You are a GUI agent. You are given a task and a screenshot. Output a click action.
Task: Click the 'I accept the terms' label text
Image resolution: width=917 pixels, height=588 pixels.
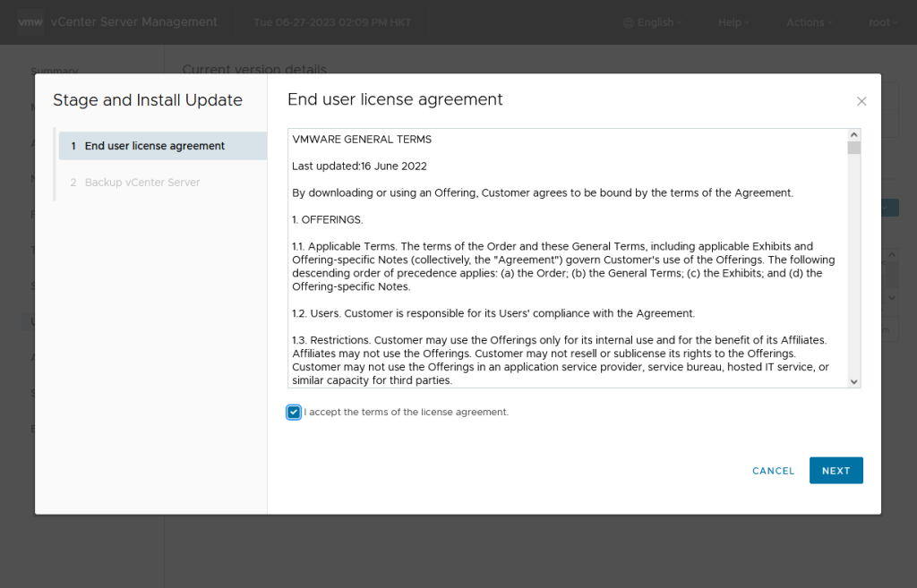[x=406, y=413]
